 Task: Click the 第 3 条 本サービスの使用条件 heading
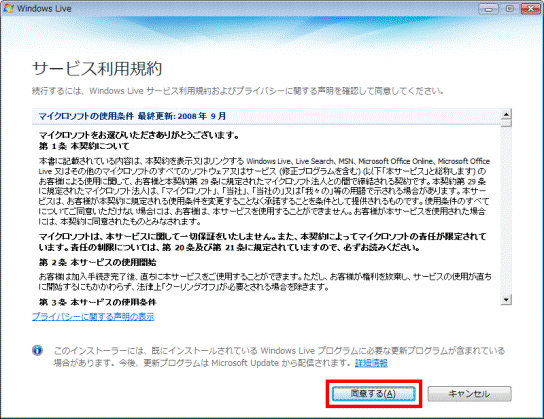97,302
